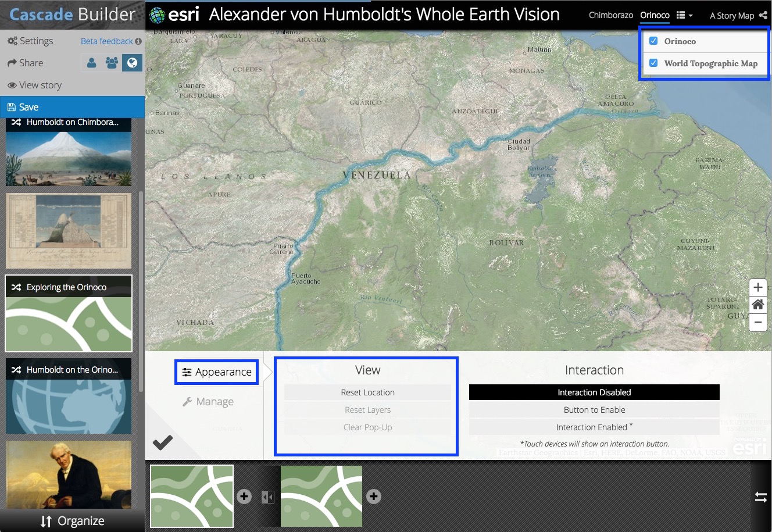The image size is (772, 532).
Task: Go to the Orinoco bookmark
Action: [655, 15]
